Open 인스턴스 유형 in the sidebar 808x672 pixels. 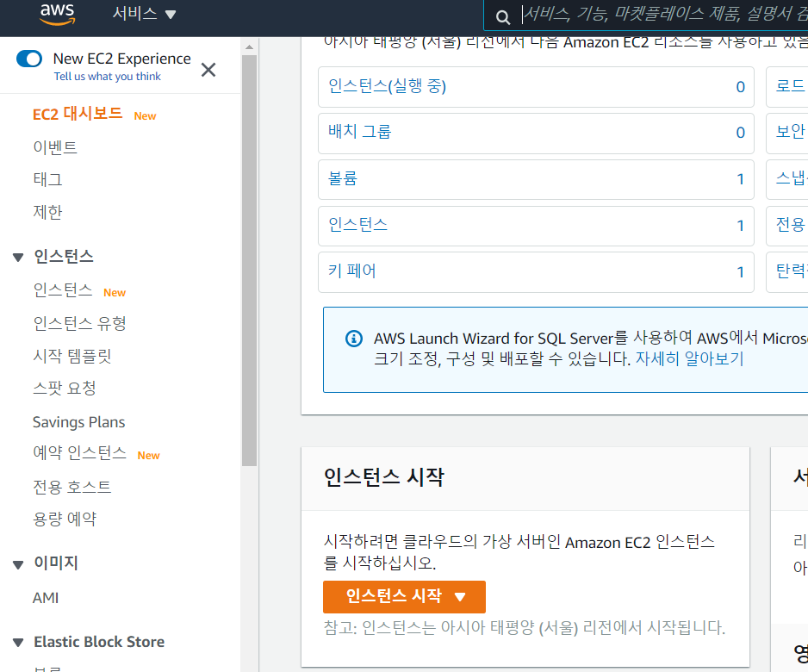pos(79,323)
